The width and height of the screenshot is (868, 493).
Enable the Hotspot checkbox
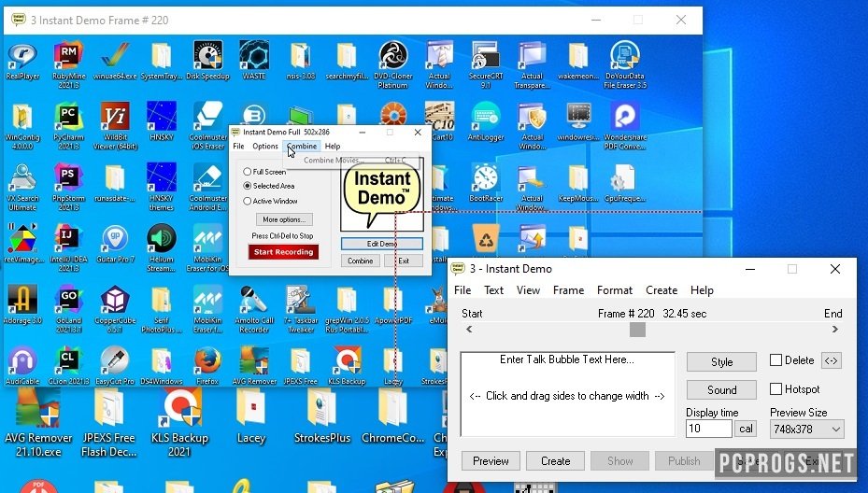(776, 389)
